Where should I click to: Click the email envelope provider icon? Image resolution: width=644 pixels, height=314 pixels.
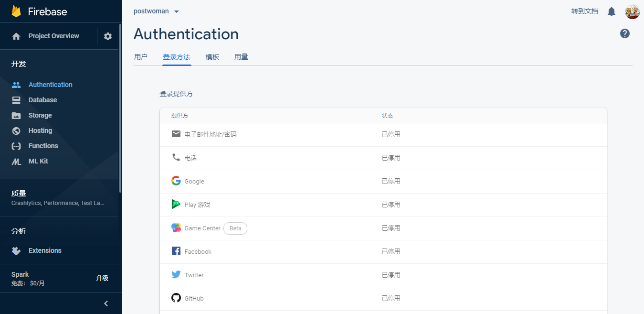tap(176, 134)
